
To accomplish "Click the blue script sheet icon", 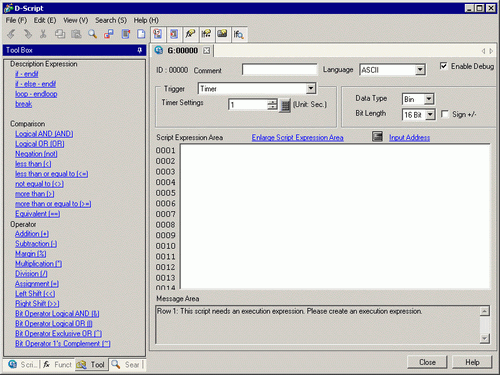I will point(126,34).
